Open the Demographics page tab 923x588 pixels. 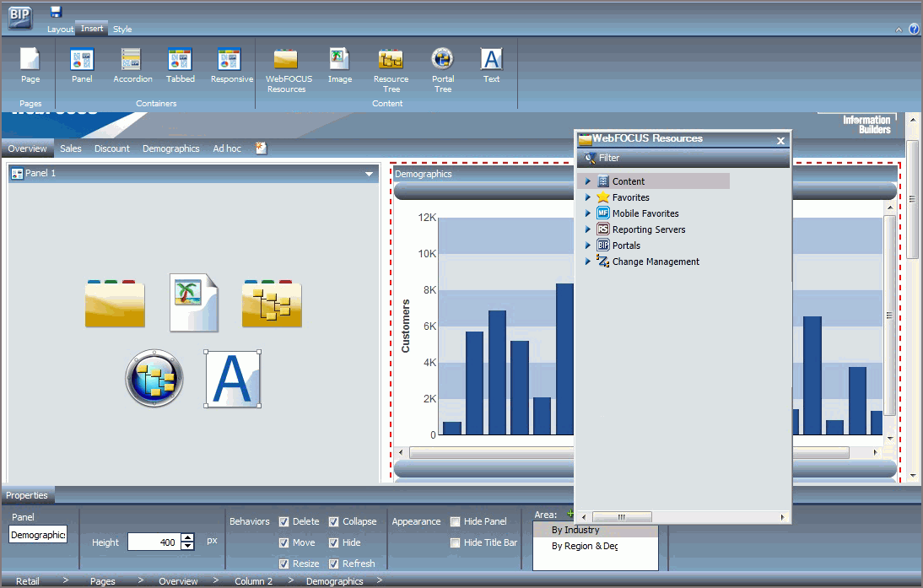coord(170,148)
